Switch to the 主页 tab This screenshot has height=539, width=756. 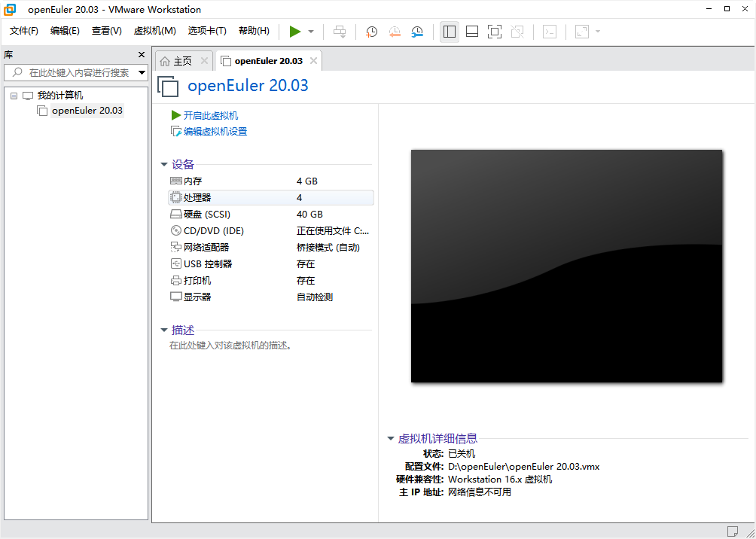click(182, 61)
